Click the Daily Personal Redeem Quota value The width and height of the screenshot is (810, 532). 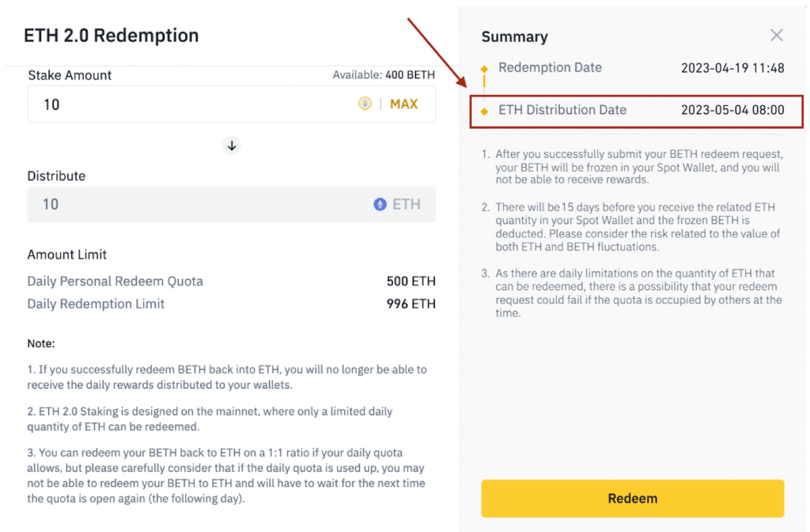coord(411,281)
